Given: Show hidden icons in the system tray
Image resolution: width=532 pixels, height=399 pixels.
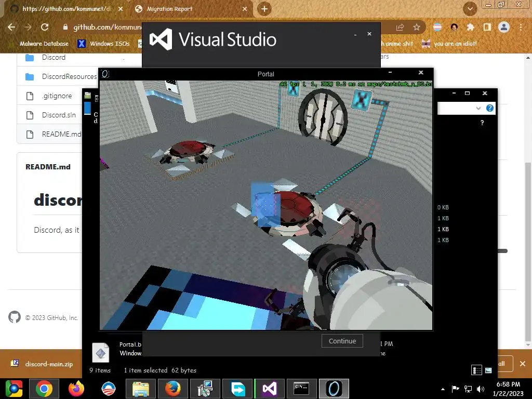Looking at the screenshot, I should tap(443, 389).
